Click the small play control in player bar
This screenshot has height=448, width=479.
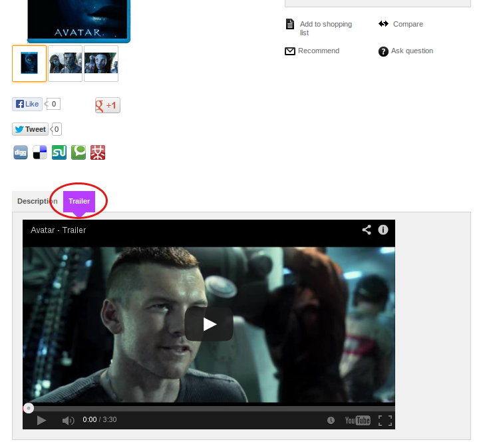pyautogui.click(x=41, y=421)
